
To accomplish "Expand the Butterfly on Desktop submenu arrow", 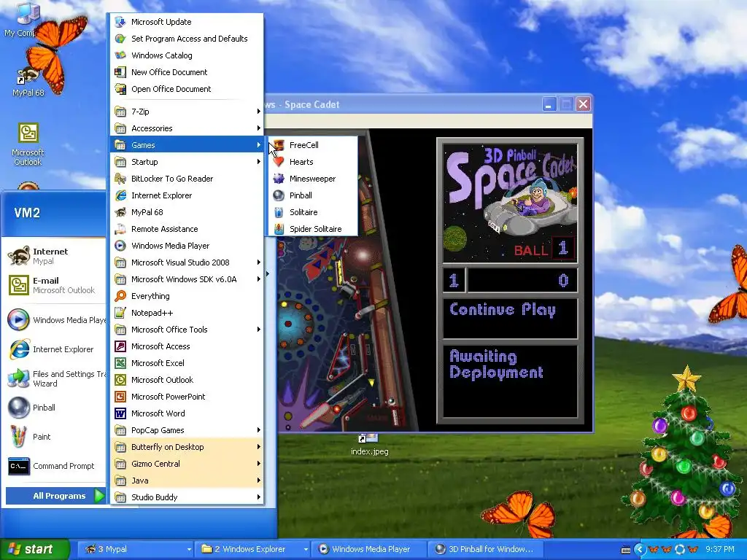I will pyautogui.click(x=259, y=447).
